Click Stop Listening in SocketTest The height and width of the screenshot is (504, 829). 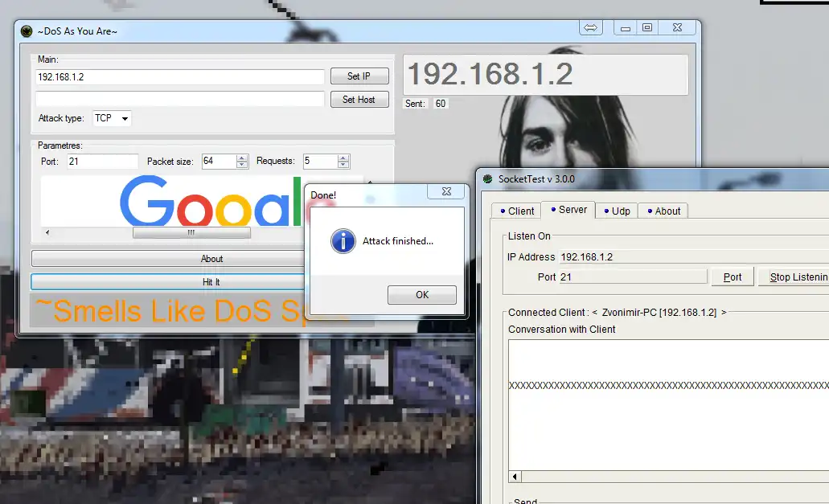pyautogui.click(x=794, y=277)
